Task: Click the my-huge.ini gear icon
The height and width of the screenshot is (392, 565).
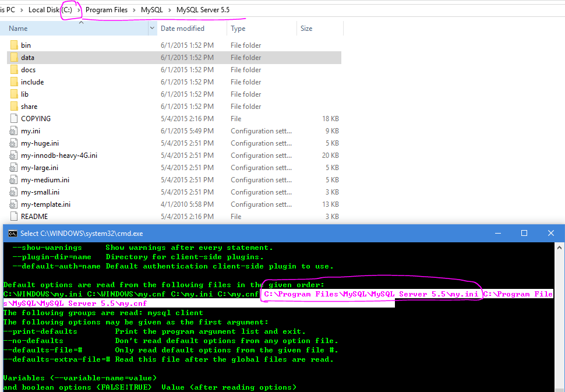Action: [15, 143]
